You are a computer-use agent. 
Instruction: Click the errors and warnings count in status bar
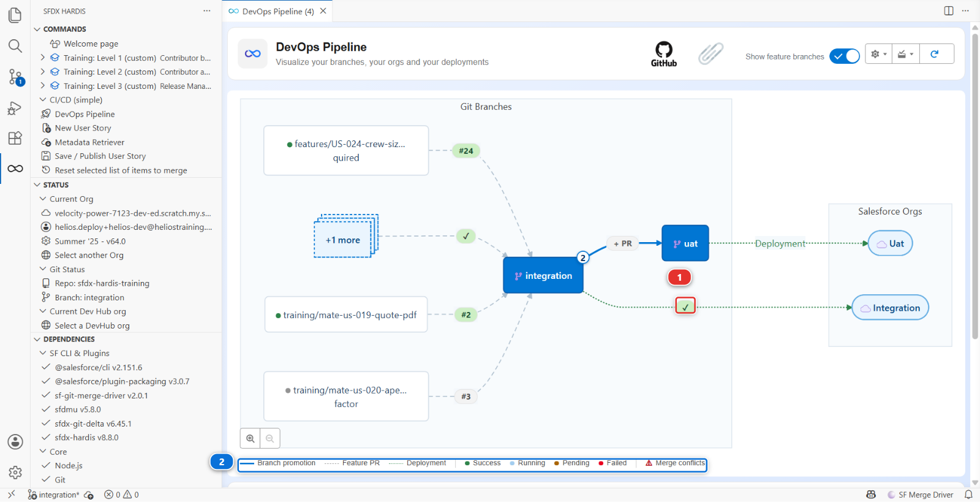[x=121, y=495]
